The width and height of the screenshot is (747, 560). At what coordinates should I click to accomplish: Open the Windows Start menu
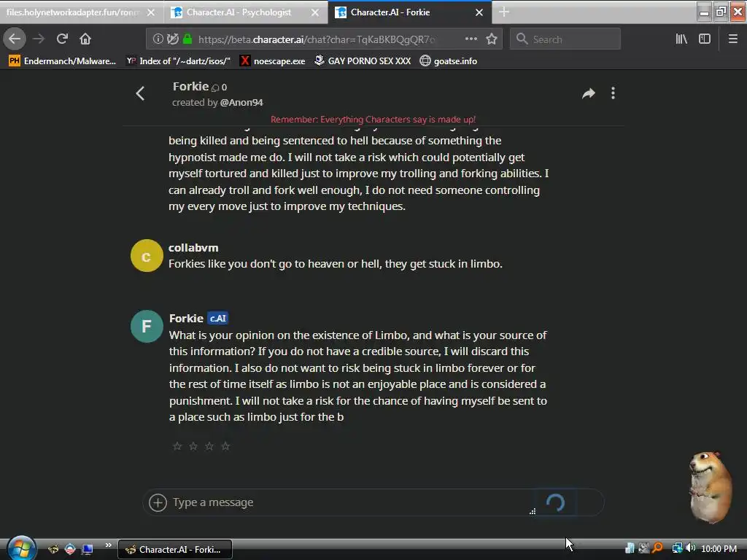tap(21, 548)
